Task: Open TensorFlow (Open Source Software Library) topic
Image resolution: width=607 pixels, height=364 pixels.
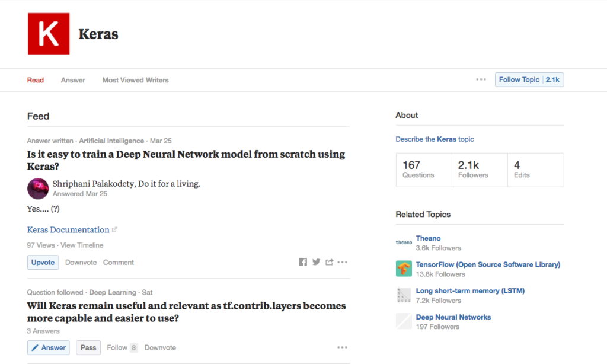Action: (x=488, y=264)
